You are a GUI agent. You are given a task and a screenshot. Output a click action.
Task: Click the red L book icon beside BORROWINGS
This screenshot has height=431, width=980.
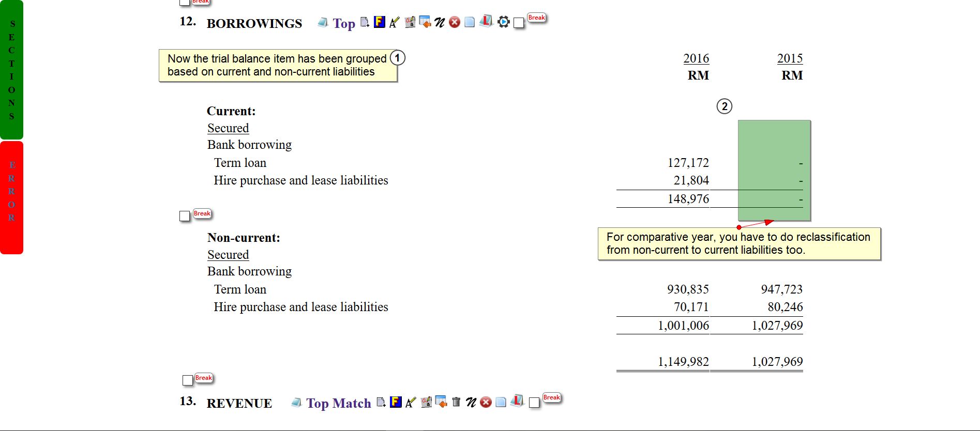pos(486,22)
